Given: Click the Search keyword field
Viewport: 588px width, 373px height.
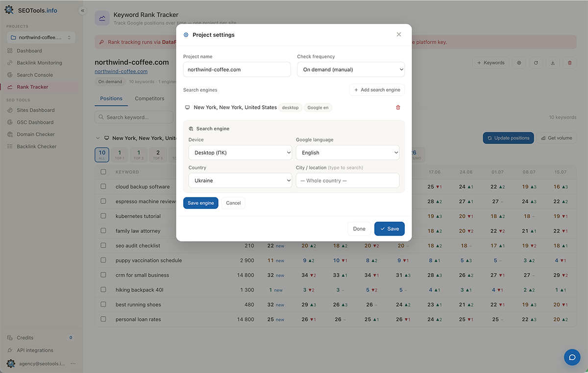Looking at the screenshot, I should [134, 117].
